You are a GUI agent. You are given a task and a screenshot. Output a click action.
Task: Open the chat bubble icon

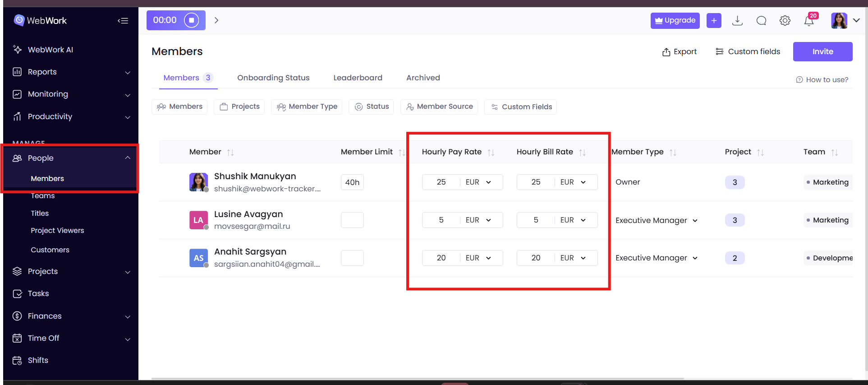click(761, 21)
